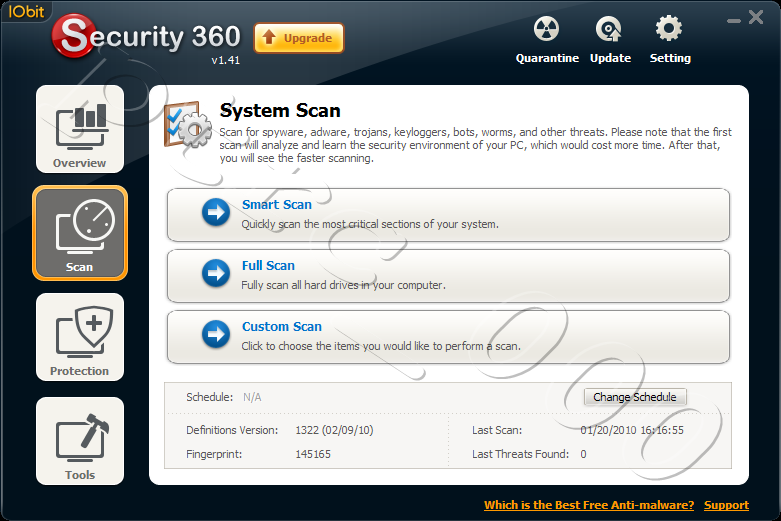This screenshot has height=521, width=781.
Task: Click the Full Scan title link
Action: click(268, 265)
